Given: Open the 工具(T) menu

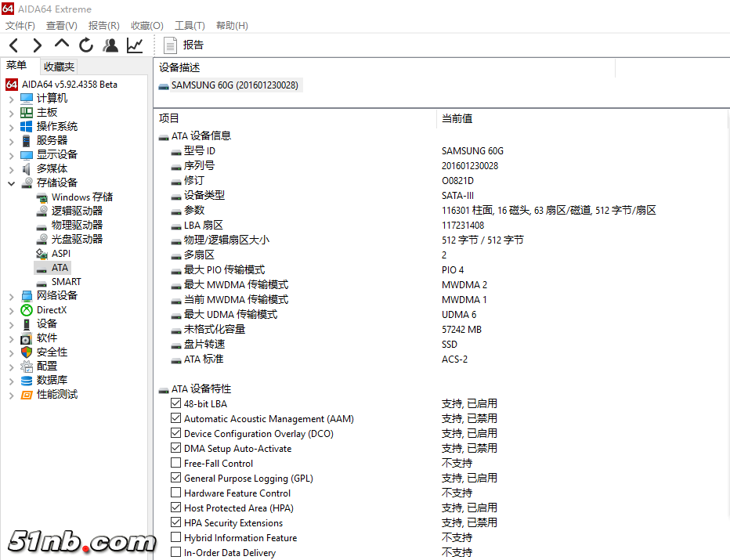Looking at the screenshot, I should tap(189, 26).
